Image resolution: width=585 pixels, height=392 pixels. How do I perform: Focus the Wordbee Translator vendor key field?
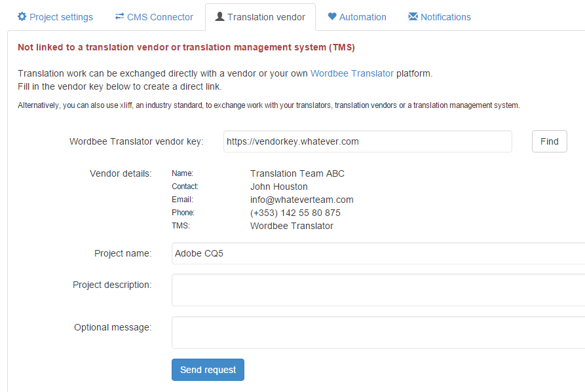(x=367, y=141)
